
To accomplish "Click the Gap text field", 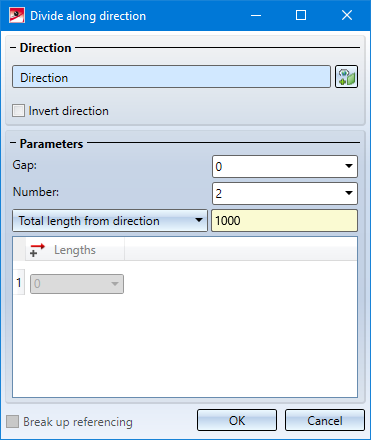I will (x=278, y=166).
